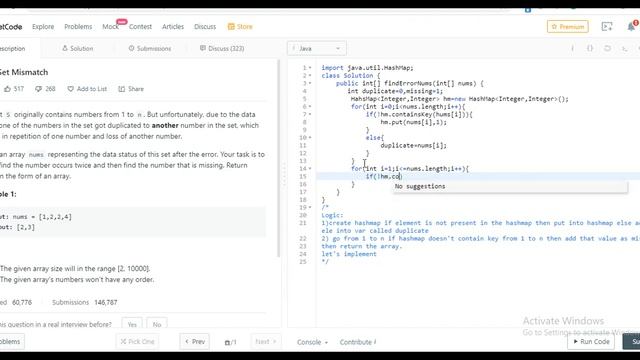Click the line 8 code hm.put(nums[i],1);
640x360 pixels.
click(413, 122)
